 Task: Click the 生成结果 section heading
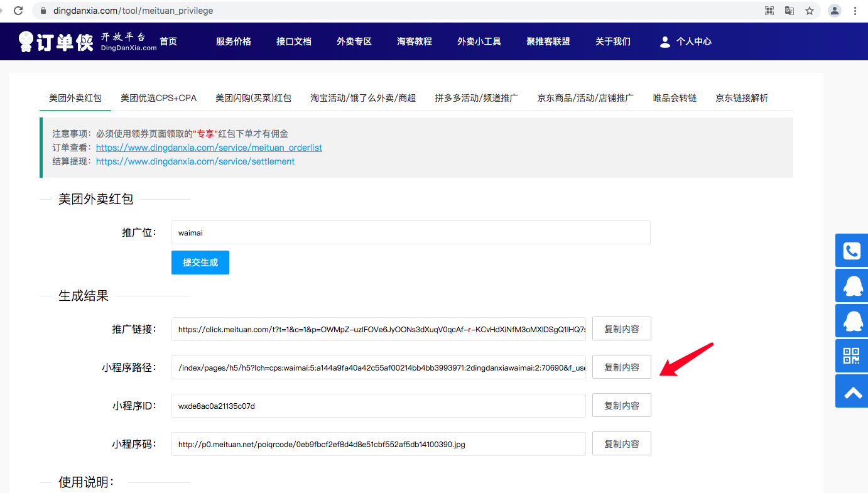84,296
